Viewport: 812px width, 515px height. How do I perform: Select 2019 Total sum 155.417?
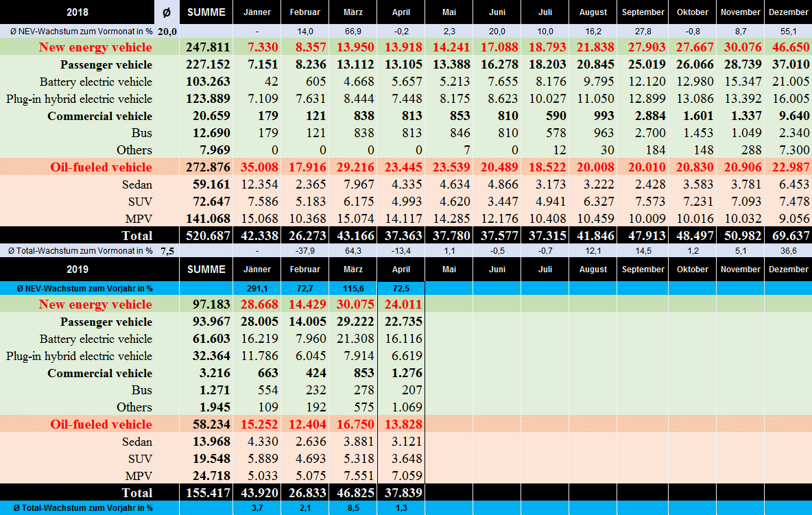[x=208, y=493]
